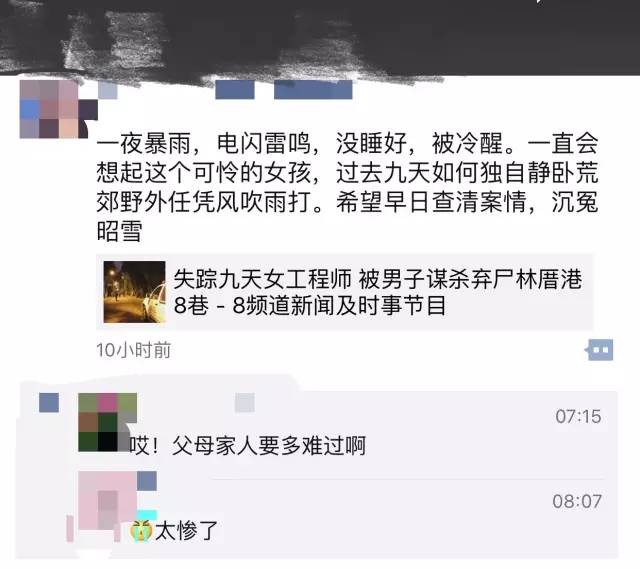Tap the small cyan block above the crying emoji
Screen dimensions: 640x569
point(147,515)
